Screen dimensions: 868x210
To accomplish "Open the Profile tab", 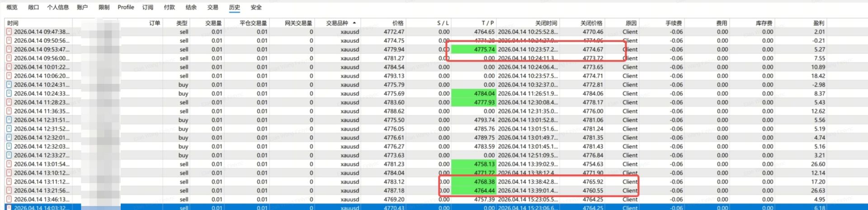I will tap(126, 7).
